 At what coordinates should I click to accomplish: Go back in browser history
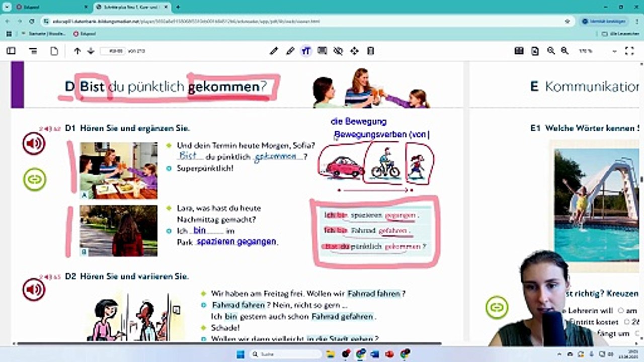[x=8, y=21]
